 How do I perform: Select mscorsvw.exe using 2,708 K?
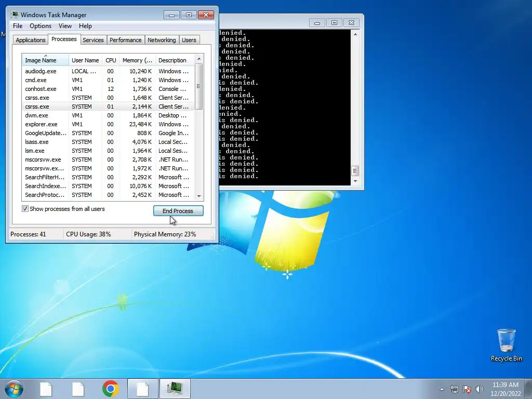pyautogui.click(x=108, y=159)
